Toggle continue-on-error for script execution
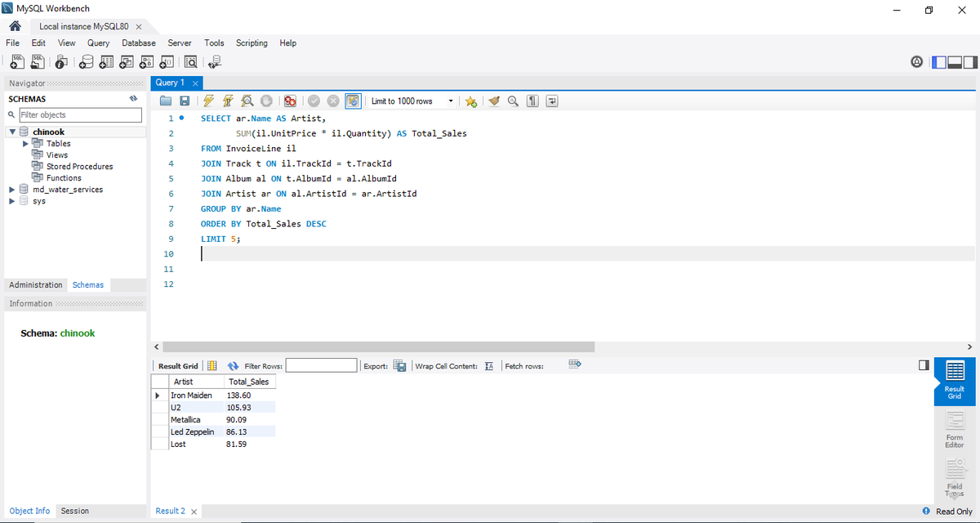The width and height of the screenshot is (980, 523). (x=290, y=101)
